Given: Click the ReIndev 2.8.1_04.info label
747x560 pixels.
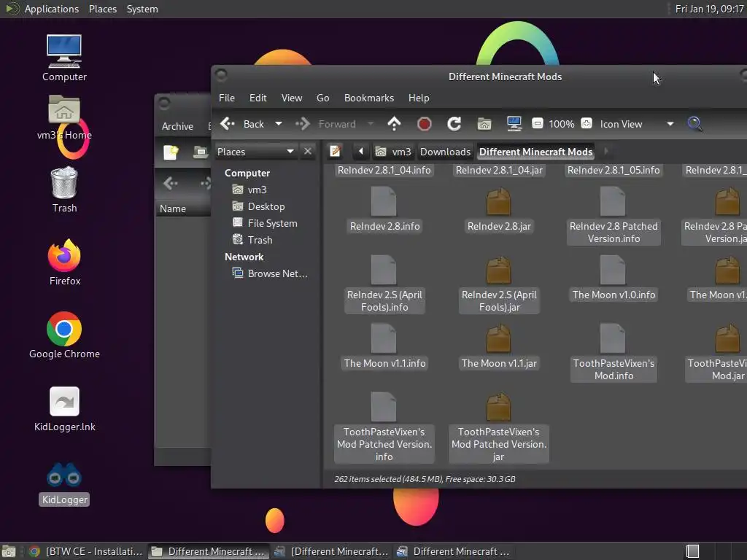Looking at the screenshot, I should (384, 171).
